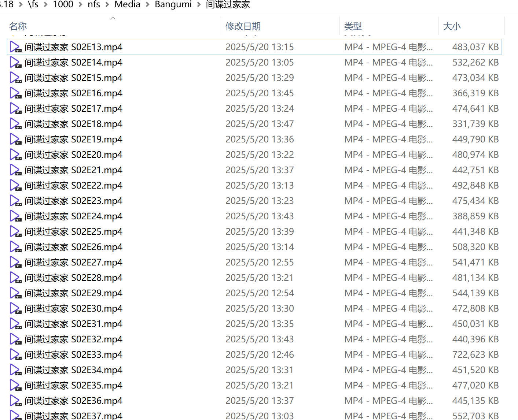Click the MP4 icon of S02E29.mp4
518x420 pixels.
[x=15, y=293]
